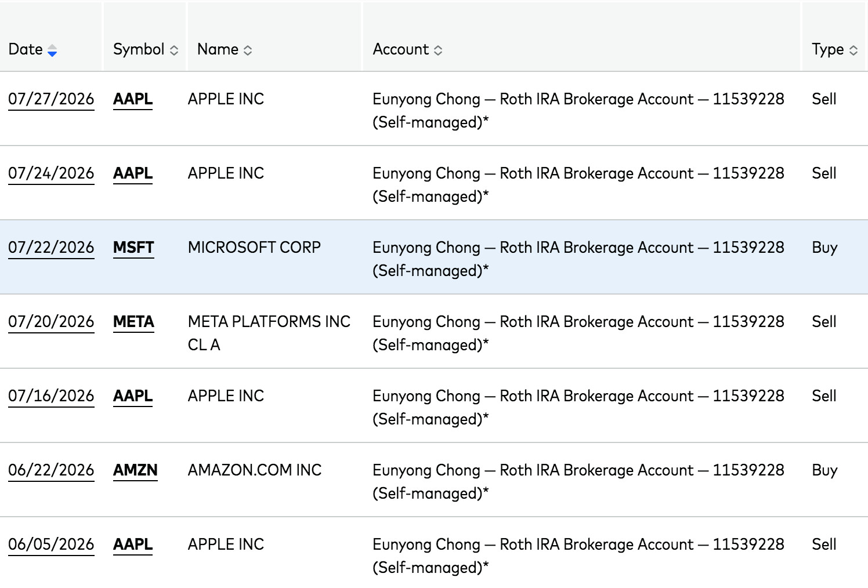Click Sell type in the 06/05/2026 row
This screenshot has height=588, width=868.
(x=824, y=545)
